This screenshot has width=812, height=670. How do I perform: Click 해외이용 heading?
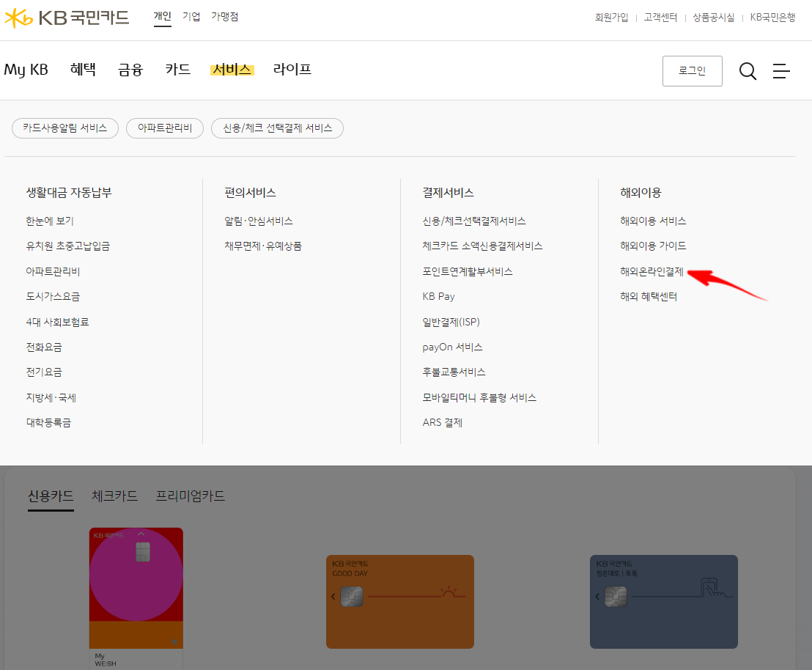641,193
